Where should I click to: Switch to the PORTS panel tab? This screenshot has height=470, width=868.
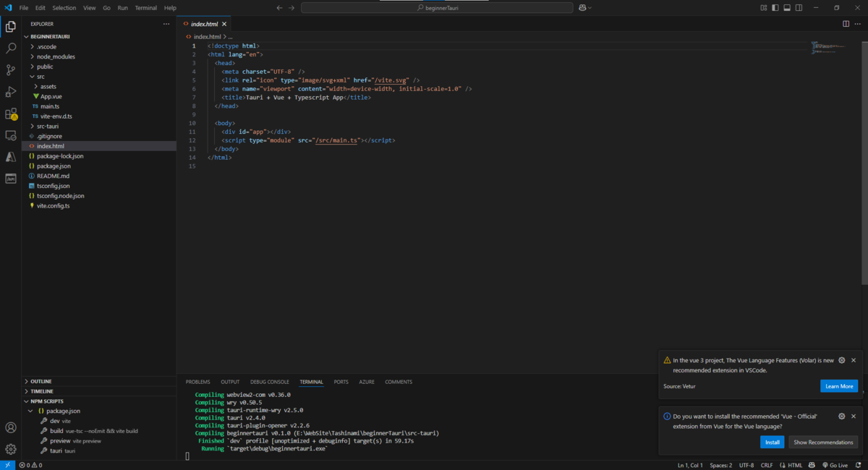pos(341,382)
